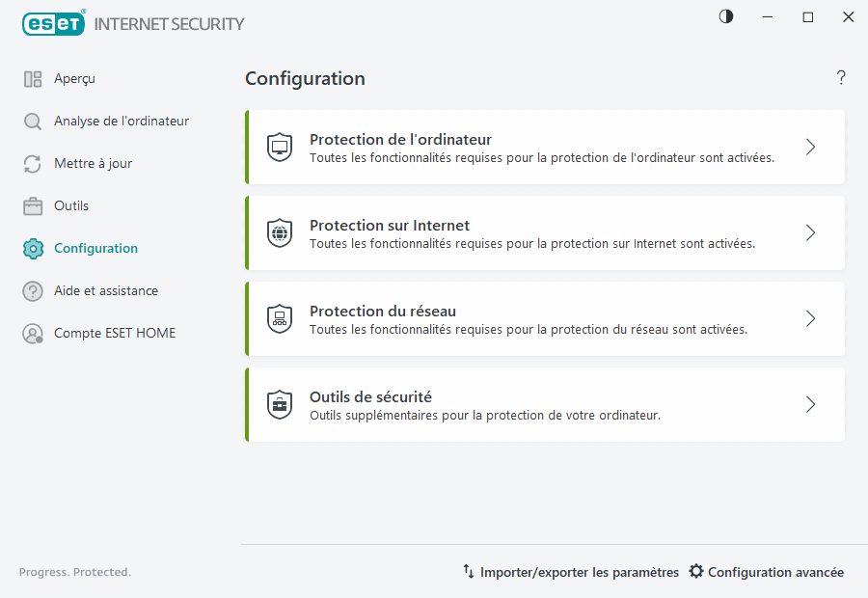Select the Aperçu overview icon in sidebar
This screenshot has width=868, height=598.
34,78
